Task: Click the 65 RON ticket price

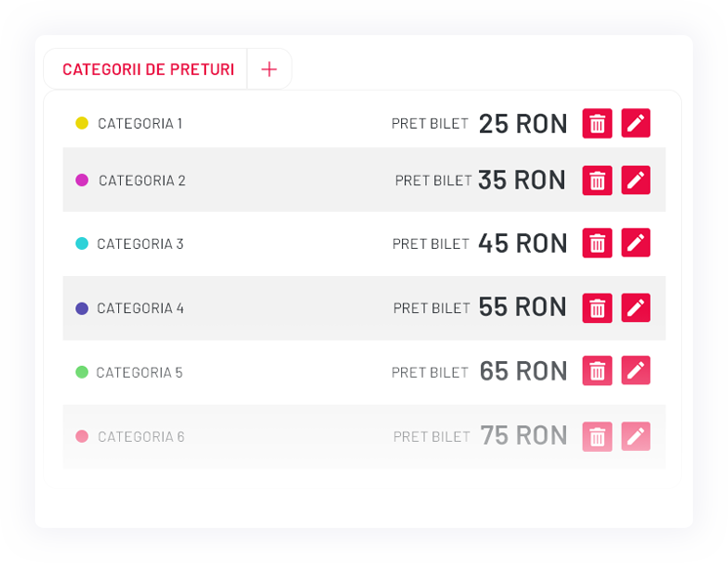Action: pyautogui.click(x=523, y=371)
